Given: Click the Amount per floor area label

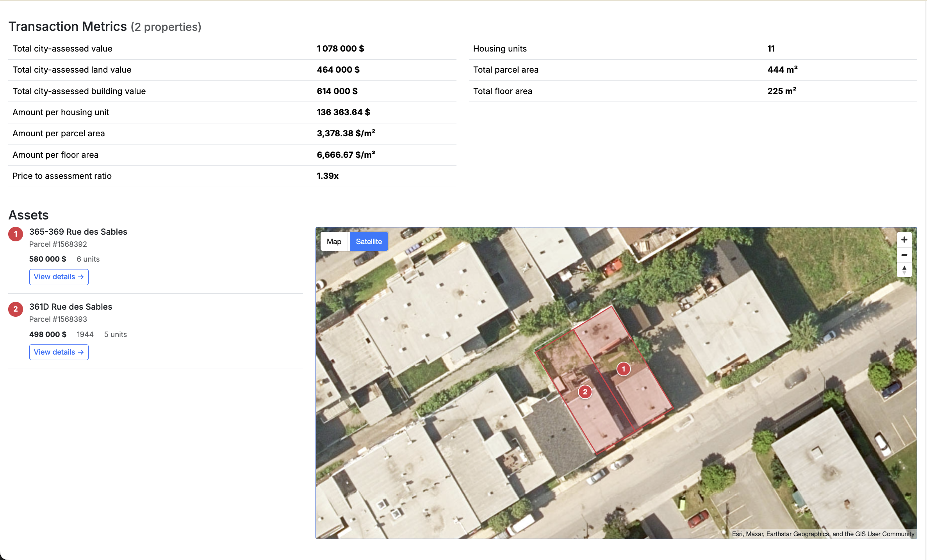Looking at the screenshot, I should (55, 155).
